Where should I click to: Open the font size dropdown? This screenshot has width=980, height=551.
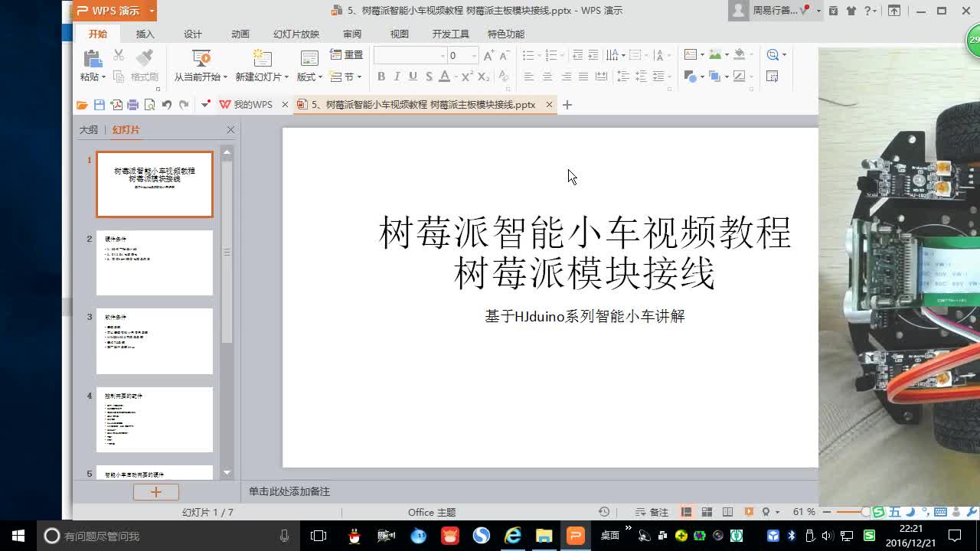pyautogui.click(x=474, y=55)
